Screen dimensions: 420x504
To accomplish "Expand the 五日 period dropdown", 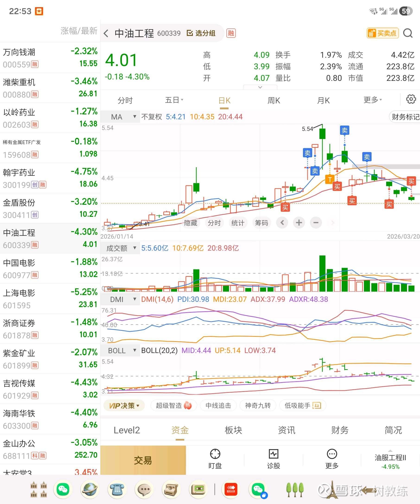I will pyautogui.click(x=174, y=100).
